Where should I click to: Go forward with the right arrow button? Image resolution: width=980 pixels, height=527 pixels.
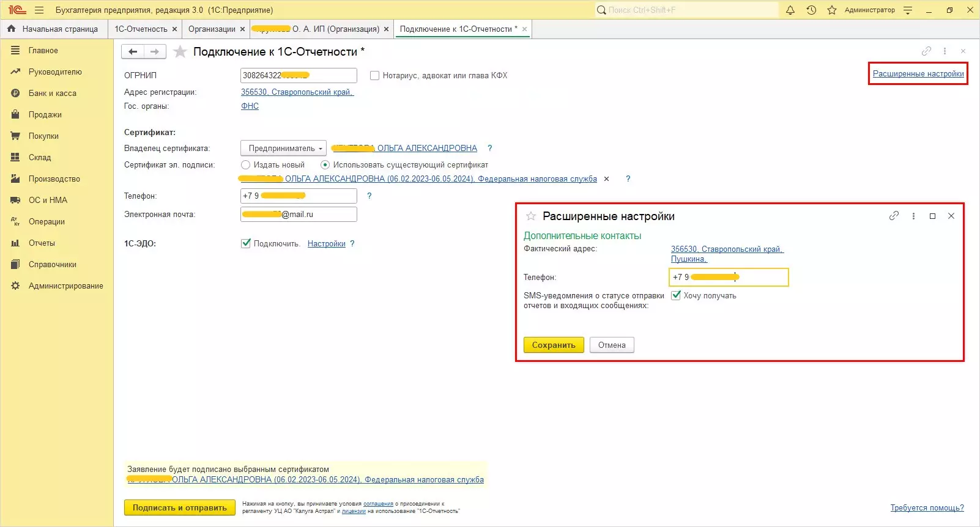click(x=155, y=52)
